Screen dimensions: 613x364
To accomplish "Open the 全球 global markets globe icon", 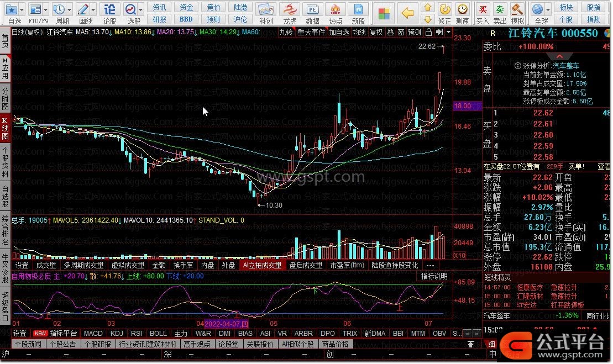I will pyautogui.click(x=537, y=9).
